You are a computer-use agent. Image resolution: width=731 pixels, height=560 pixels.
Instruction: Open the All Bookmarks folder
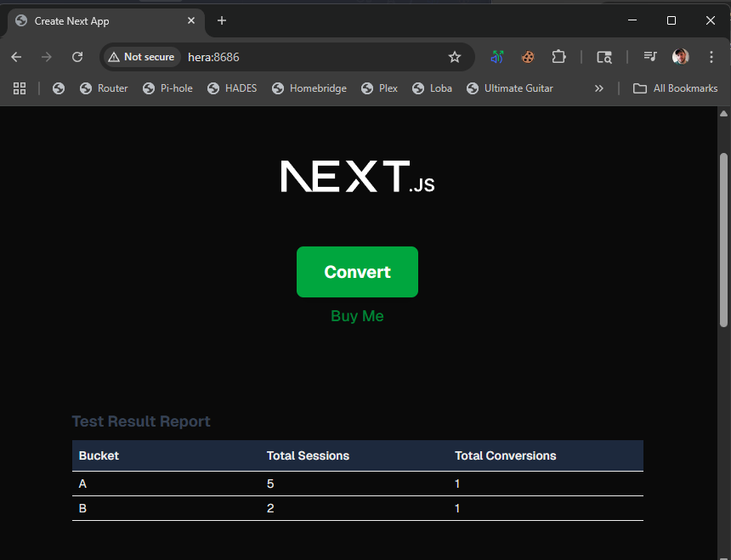[675, 88]
